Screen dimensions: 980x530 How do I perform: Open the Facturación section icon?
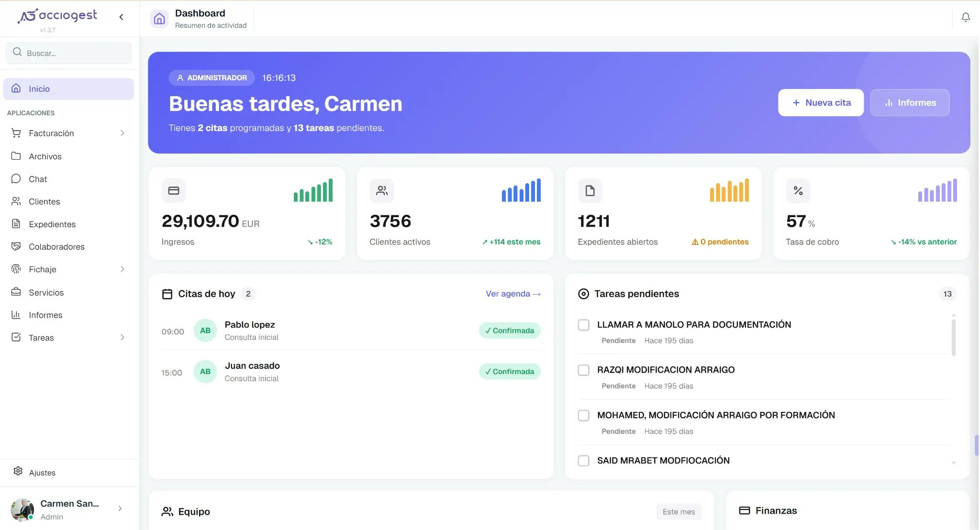16,133
